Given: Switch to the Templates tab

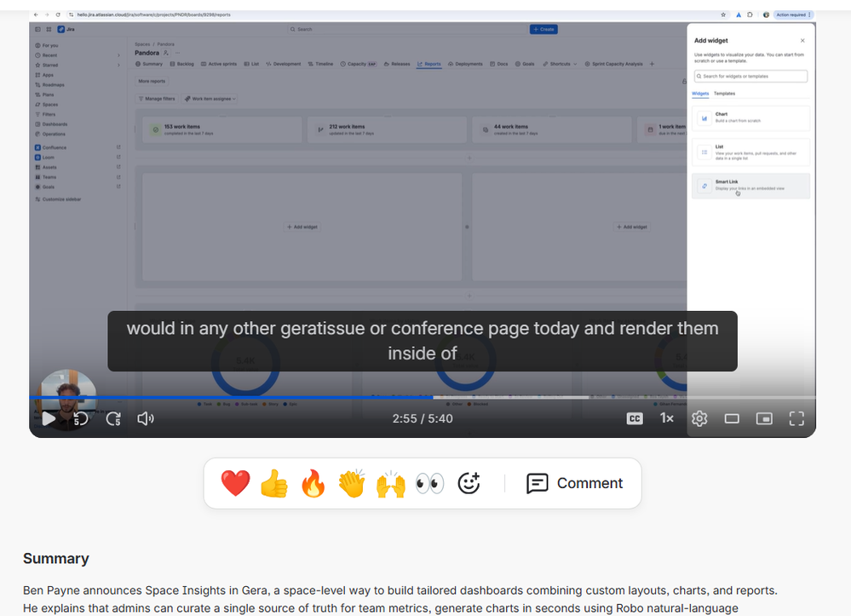Looking at the screenshot, I should (x=724, y=94).
